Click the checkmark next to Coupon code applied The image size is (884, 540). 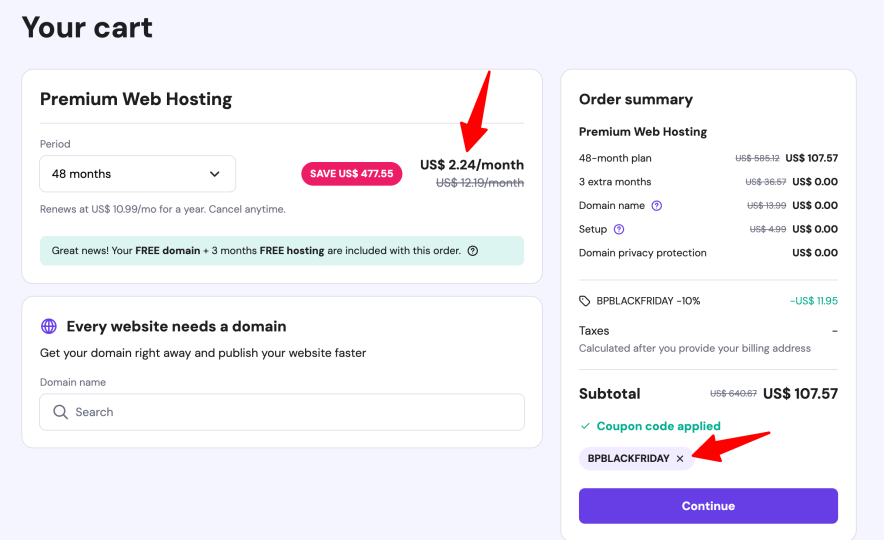pos(585,426)
